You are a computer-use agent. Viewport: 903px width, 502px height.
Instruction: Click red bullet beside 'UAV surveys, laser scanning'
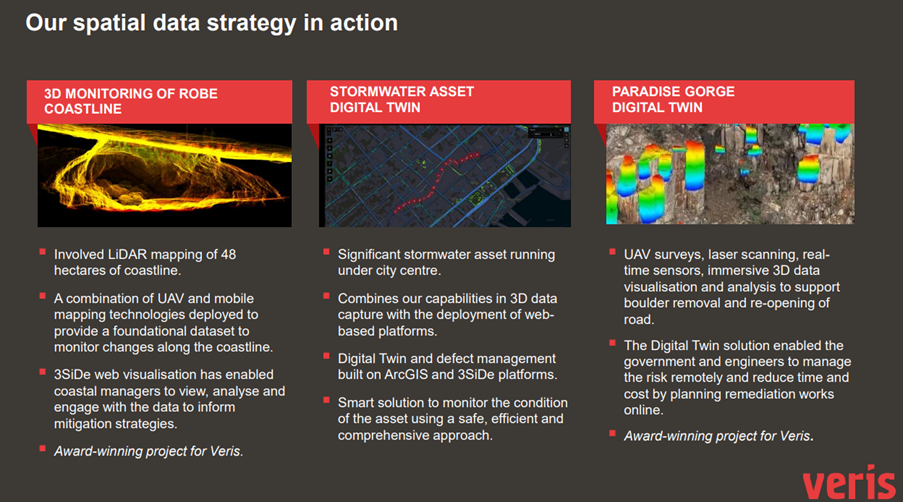(x=612, y=252)
